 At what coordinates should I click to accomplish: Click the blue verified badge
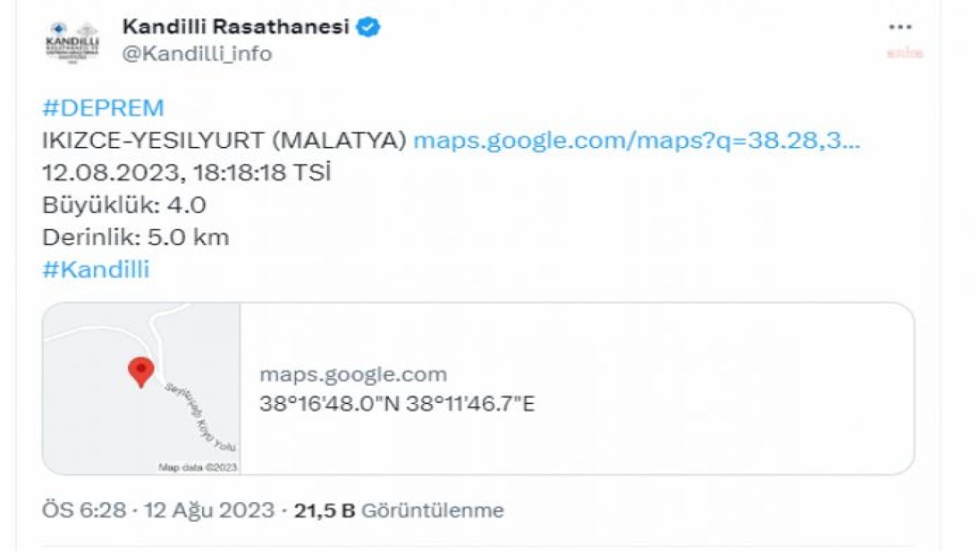point(370,28)
